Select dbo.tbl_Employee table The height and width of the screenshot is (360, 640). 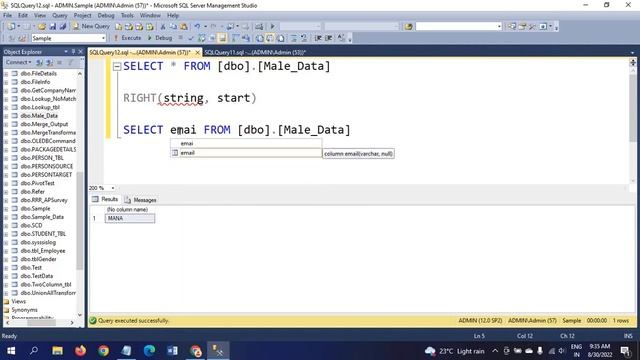pyautogui.click(x=43, y=251)
